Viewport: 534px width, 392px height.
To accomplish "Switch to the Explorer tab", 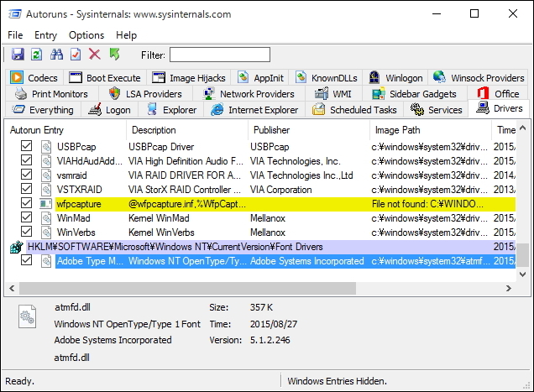I will coord(171,110).
